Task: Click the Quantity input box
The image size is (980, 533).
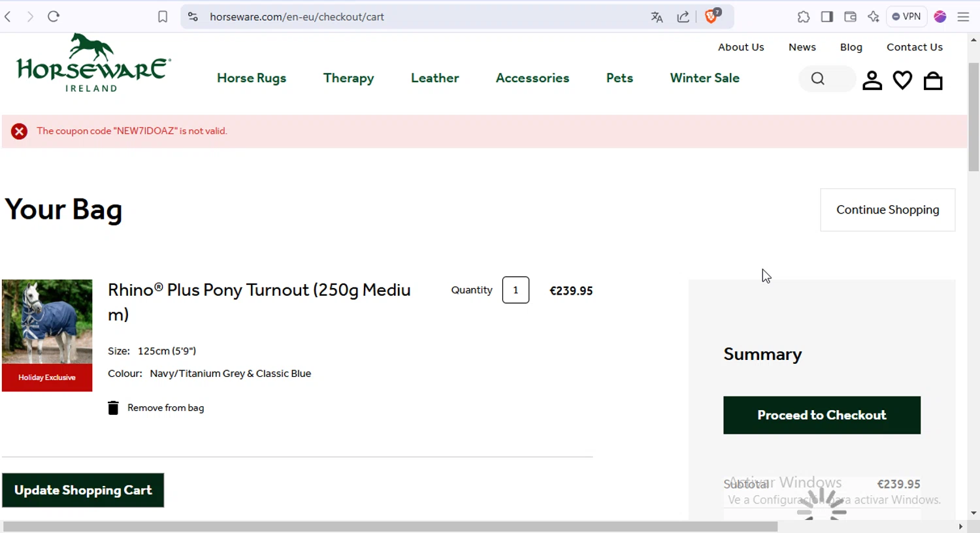Action: (515, 290)
